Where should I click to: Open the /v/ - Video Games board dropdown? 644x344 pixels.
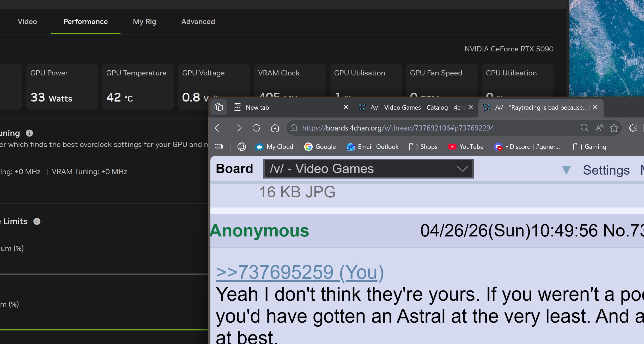[x=368, y=169]
